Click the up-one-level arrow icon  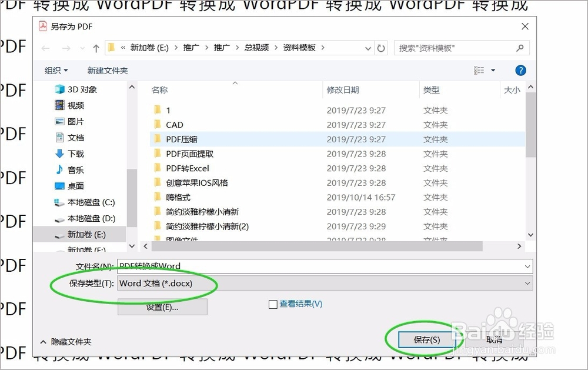coord(96,48)
